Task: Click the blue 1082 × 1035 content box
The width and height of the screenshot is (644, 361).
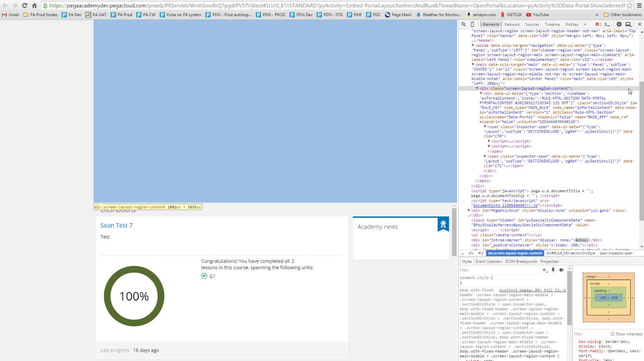Action: click(609, 298)
